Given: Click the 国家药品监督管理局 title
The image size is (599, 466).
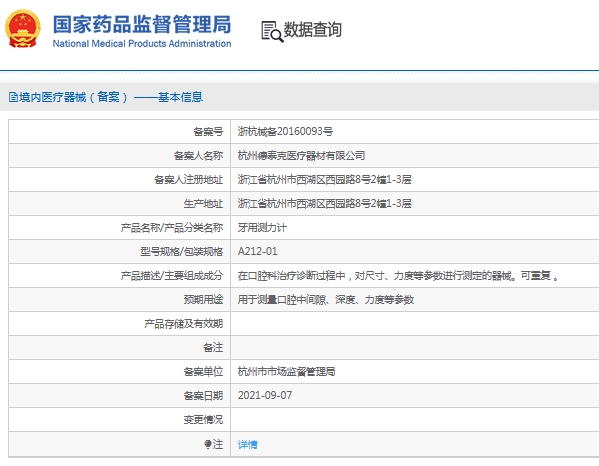Looking at the screenshot, I should 142,24.
